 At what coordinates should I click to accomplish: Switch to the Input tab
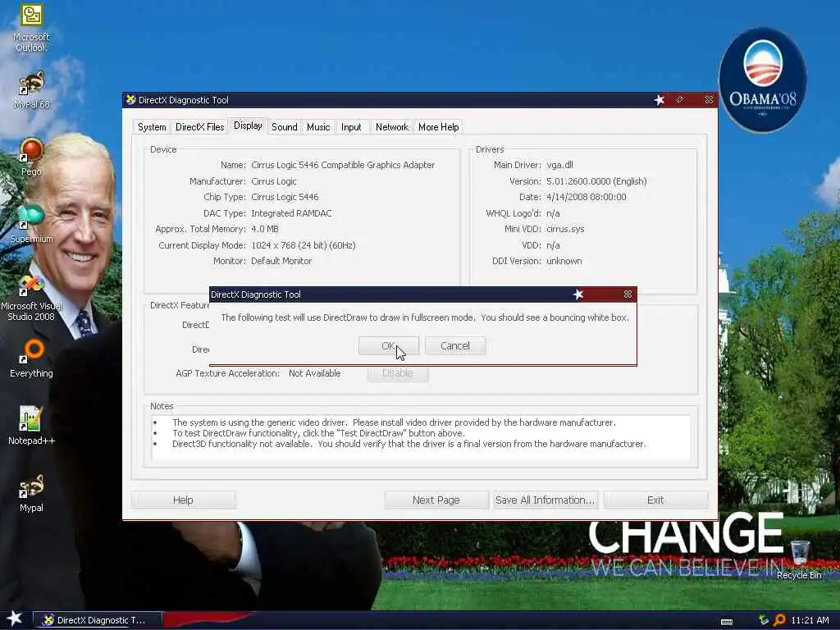351,127
